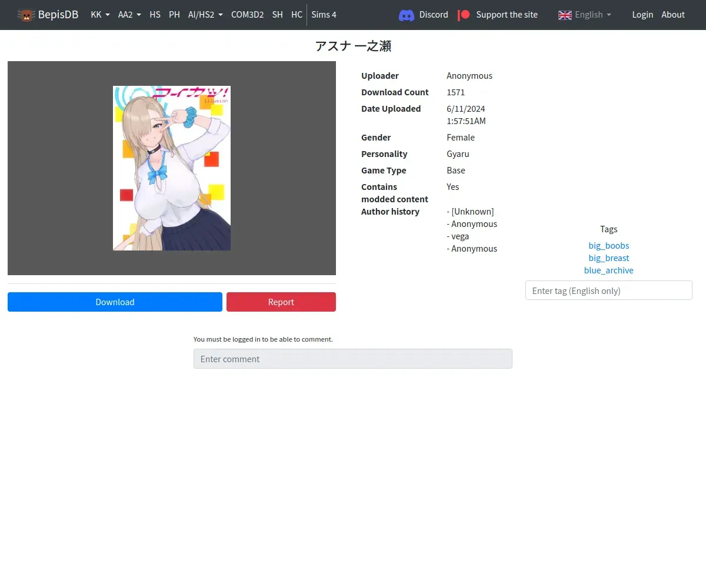Click the UK flag language icon
This screenshot has width=706, height=588.
pyautogui.click(x=565, y=15)
